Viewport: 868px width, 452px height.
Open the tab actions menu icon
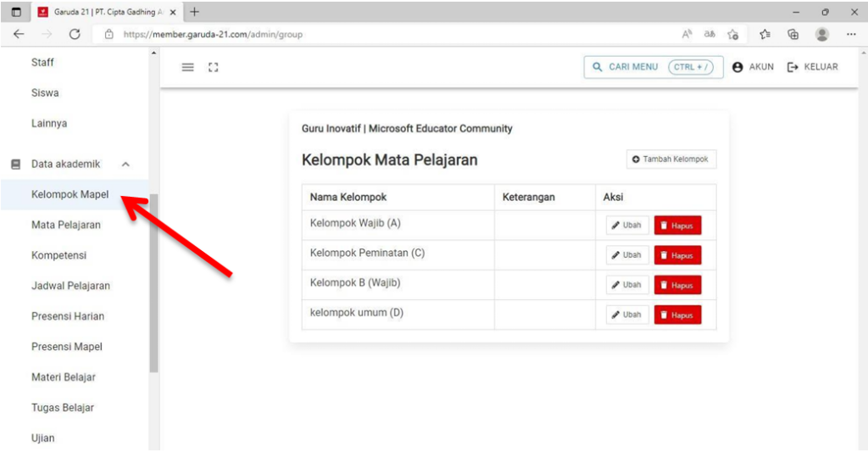[x=16, y=12]
